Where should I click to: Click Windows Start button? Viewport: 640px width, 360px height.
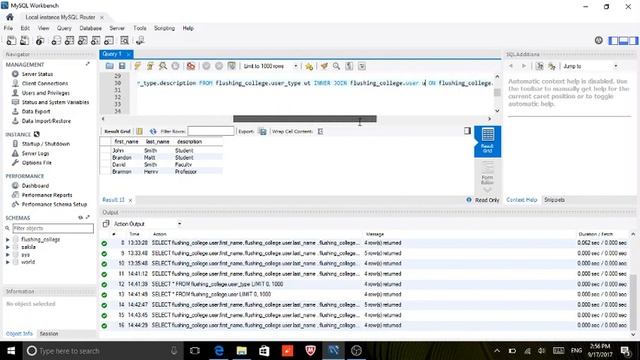tap(11, 351)
